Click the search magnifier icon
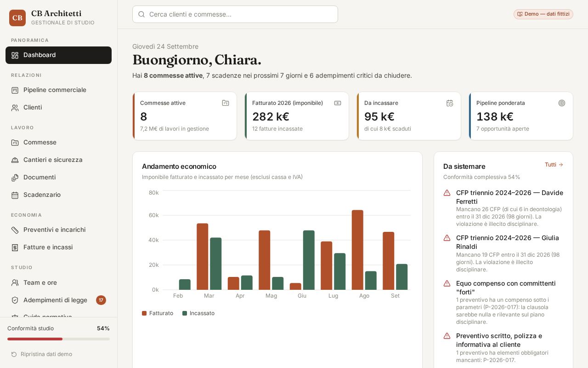The width and height of the screenshot is (588, 368). point(141,14)
